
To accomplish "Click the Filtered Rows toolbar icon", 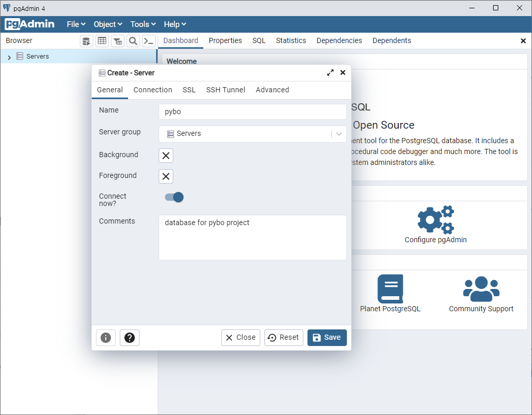I will [118, 41].
